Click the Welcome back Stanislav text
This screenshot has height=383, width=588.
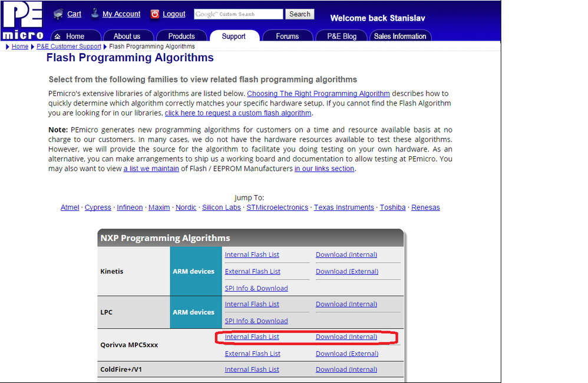pyautogui.click(x=378, y=18)
